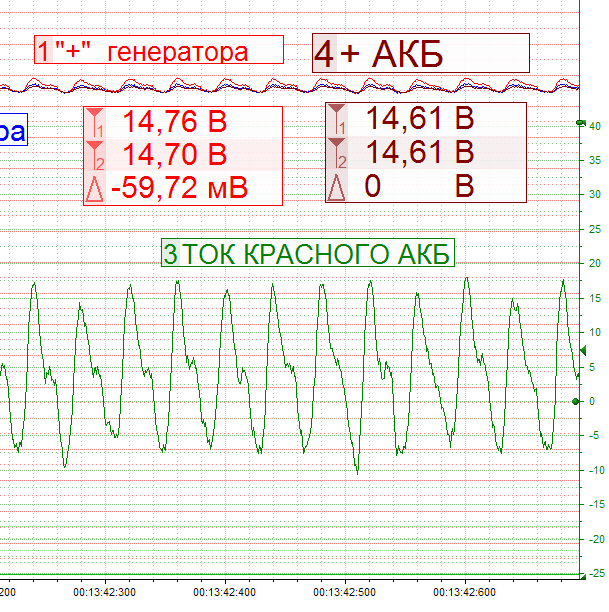
Task: Click the blue channel label on left edge
Action: (13, 130)
